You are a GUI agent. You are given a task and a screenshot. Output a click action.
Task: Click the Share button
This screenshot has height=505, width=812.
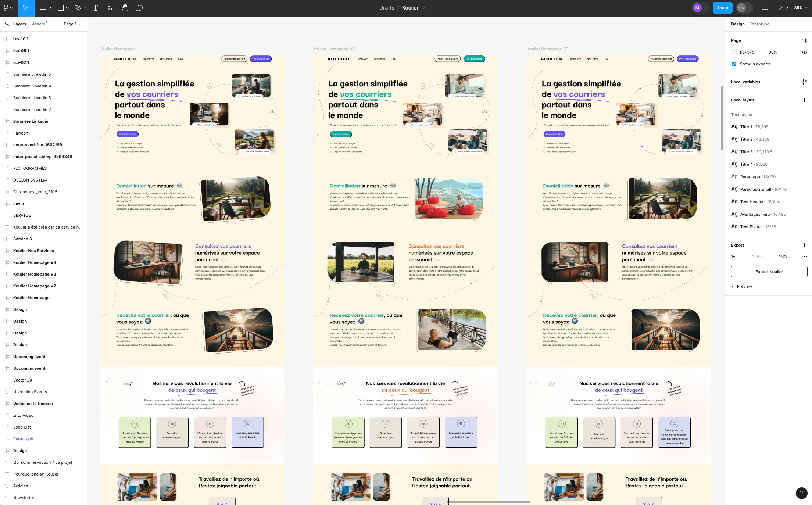(x=722, y=8)
